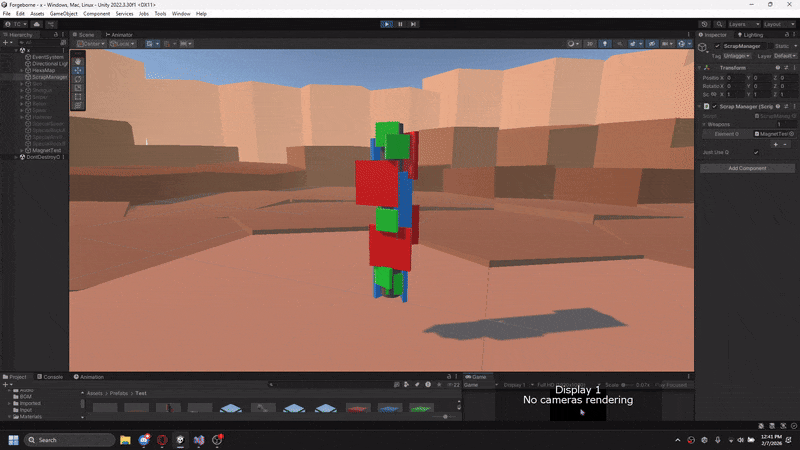The image size is (800, 450).
Task: Open the Layers dropdown
Action: (x=744, y=24)
